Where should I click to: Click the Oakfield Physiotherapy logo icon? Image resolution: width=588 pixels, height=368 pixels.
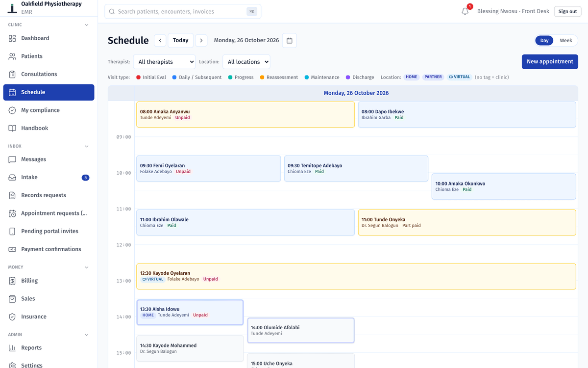(x=12, y=7)
